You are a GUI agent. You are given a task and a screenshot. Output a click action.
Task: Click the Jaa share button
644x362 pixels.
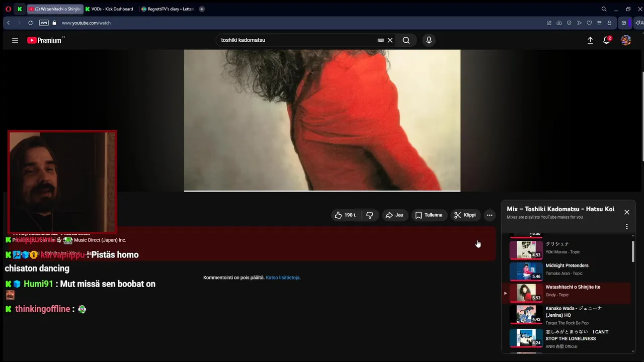point(394,215)
